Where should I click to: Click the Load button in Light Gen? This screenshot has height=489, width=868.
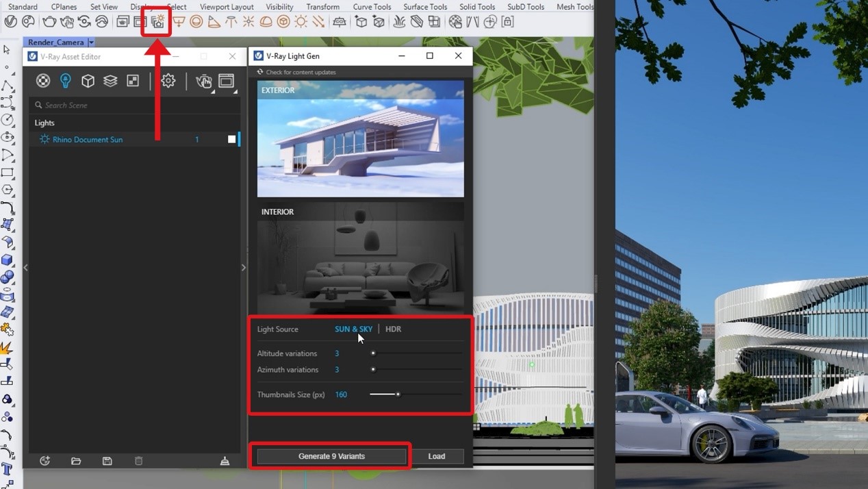pyautogui.click(x=436, y=456)
